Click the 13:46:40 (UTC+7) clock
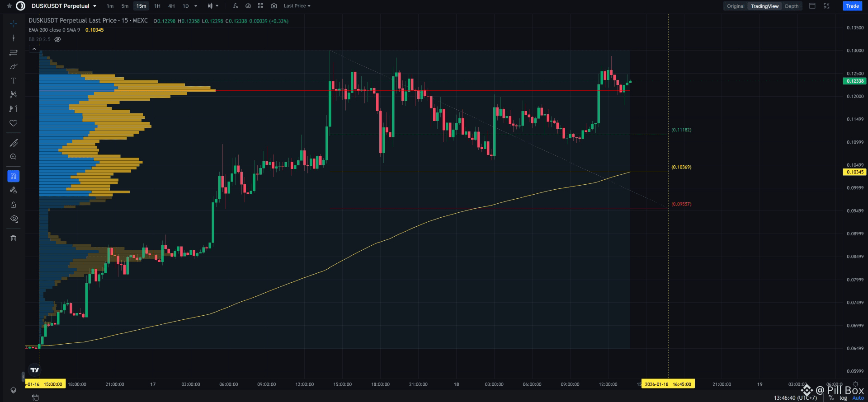 (x=795, y=398)
